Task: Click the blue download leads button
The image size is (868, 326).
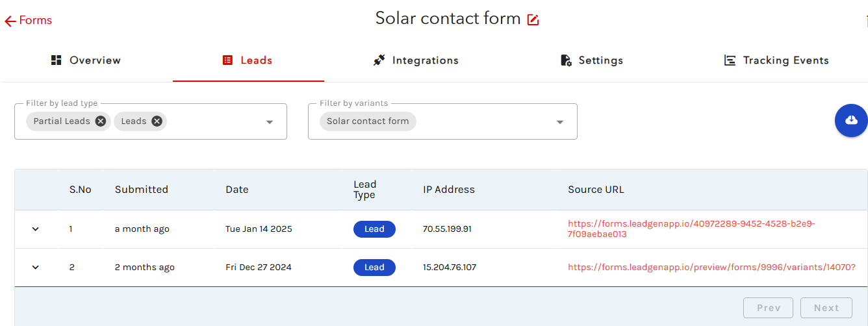Action: coord(851,120)
